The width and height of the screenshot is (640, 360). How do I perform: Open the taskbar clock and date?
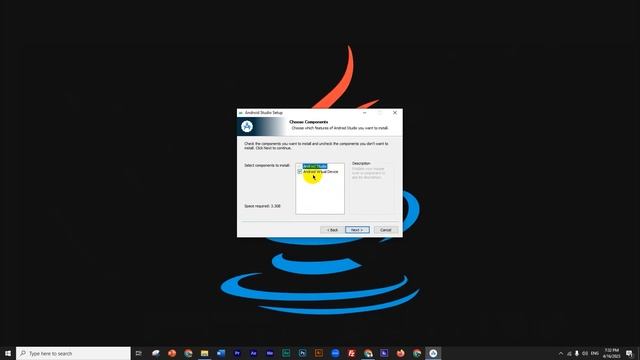click(x=611, y=353)
